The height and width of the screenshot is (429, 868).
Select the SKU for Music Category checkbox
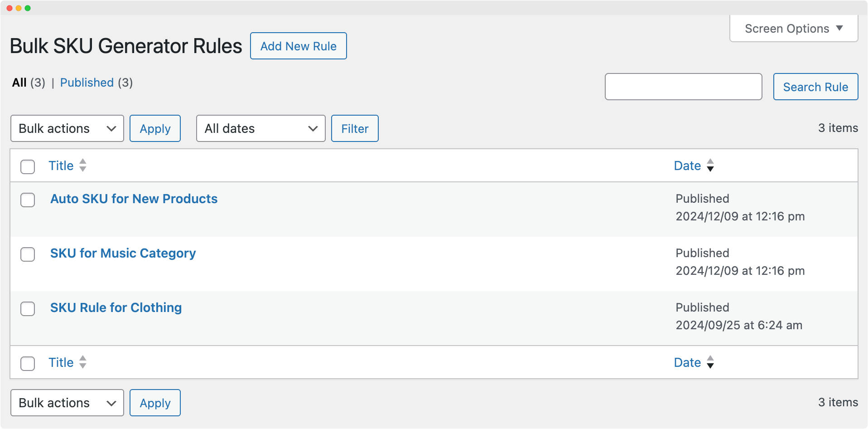click(x=28, y=254)
